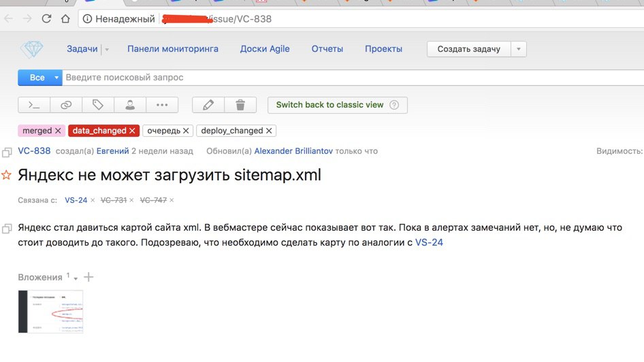Go back using browser back arrow
644x362 pixels.
point(8,19)
